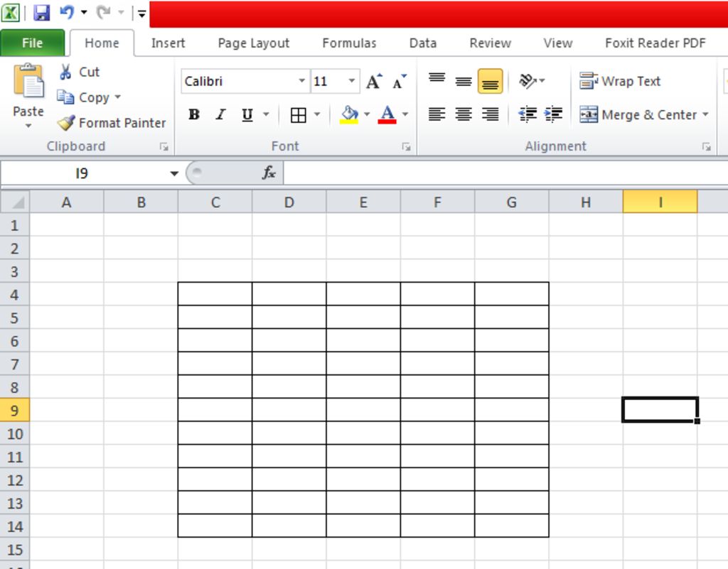
Task: Select Align Text Right icon
Action: pos(491,114)
